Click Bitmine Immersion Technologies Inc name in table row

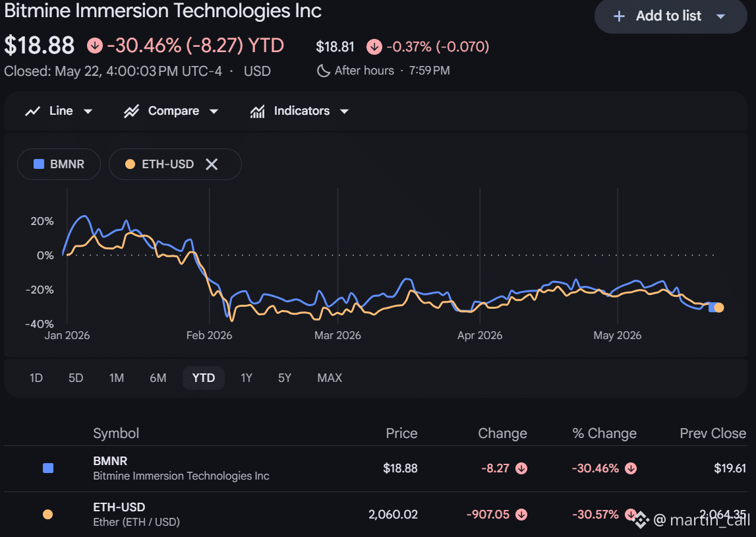[x=181, y=476]
